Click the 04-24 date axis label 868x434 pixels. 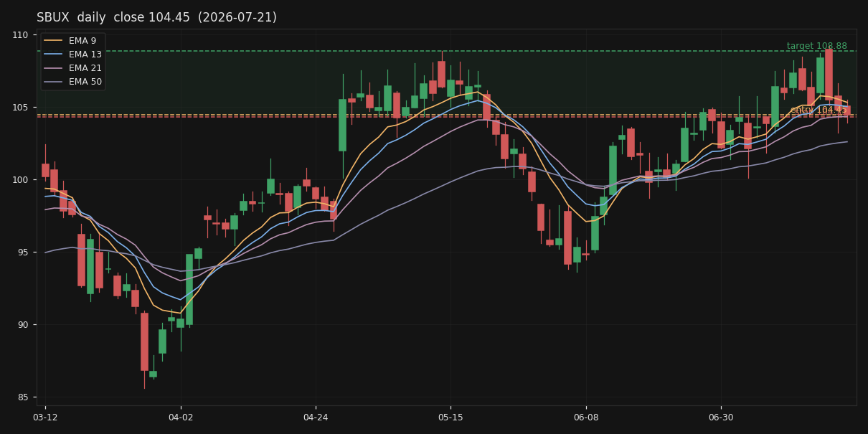tap(316, 418)
